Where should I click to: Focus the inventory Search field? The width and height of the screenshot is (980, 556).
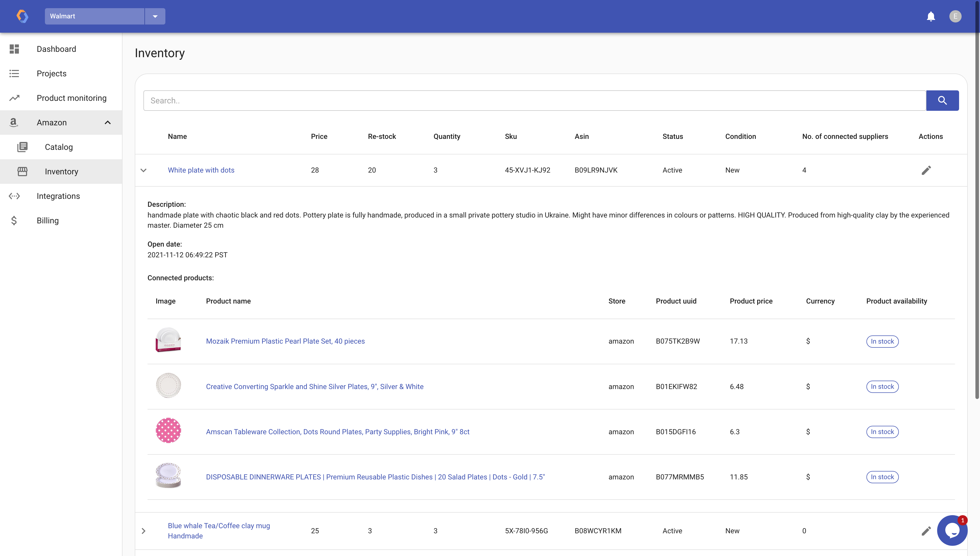point(534,100)
